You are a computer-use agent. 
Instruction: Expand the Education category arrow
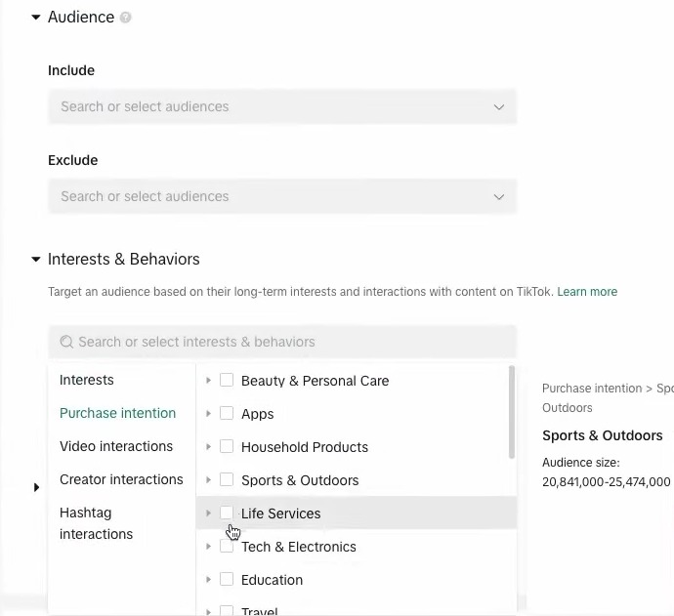point(208,580)
